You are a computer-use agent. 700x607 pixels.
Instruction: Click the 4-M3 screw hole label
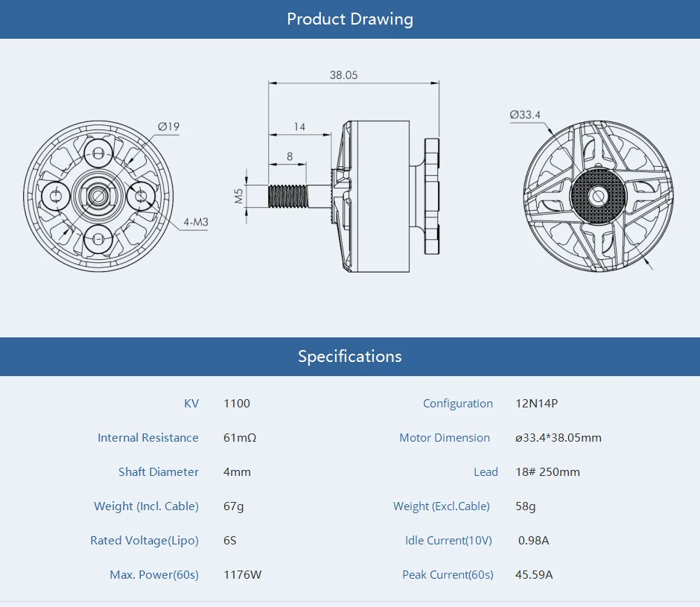196,222
